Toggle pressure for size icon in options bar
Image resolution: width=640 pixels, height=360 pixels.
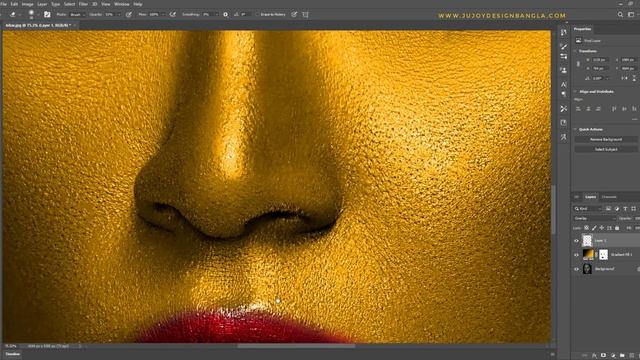click(x=294, y=14)
